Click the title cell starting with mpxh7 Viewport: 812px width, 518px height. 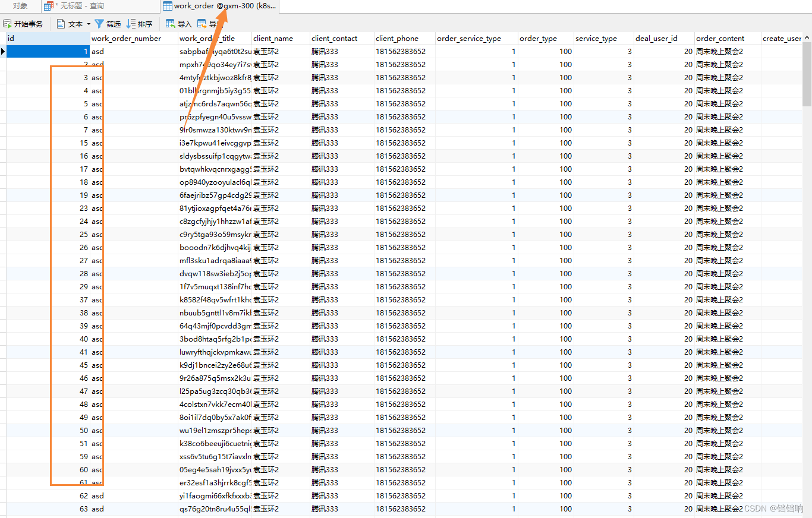(215, 64)
